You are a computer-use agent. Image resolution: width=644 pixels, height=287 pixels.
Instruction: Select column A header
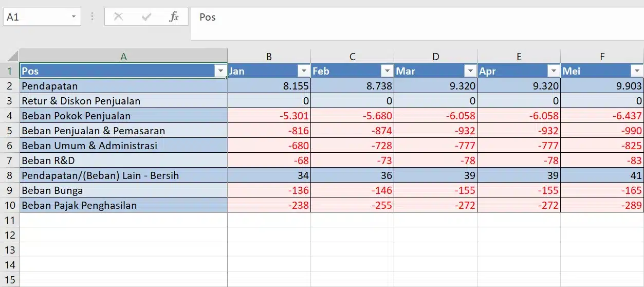[123, 57]
